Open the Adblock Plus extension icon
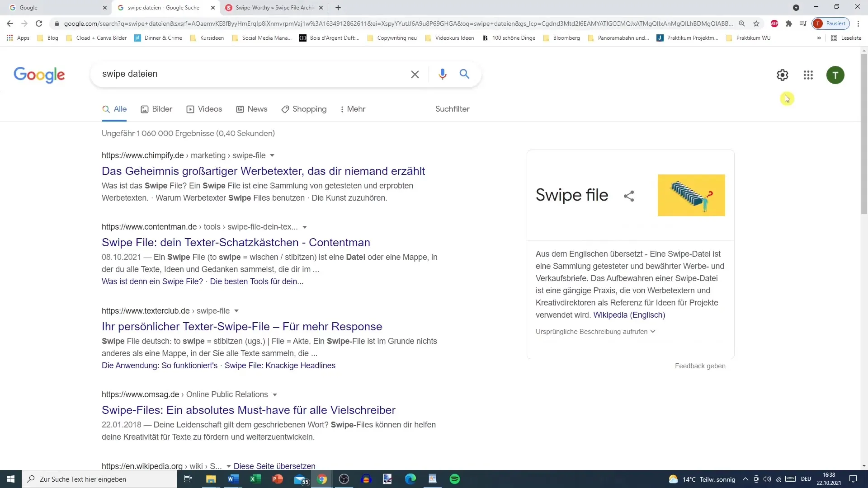The height and width of the screenshot is (488, 868). point(774,23)
